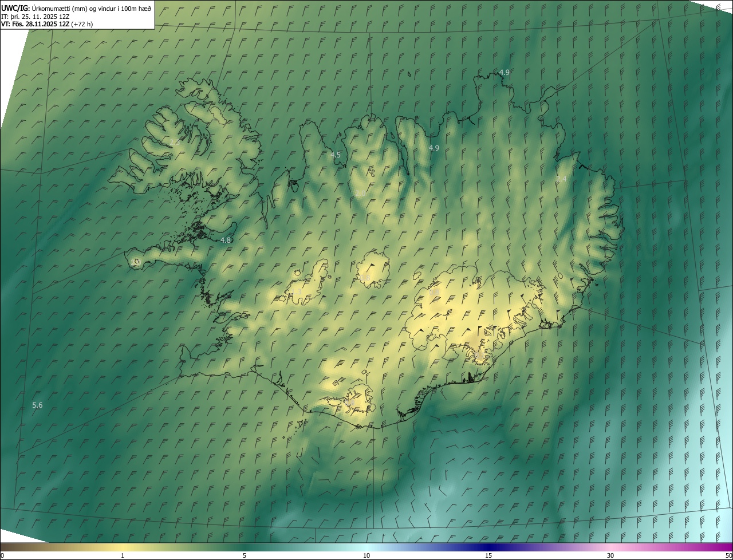Click the colorbar tick label 10
The width and height of the screenshot is (733, 560).
(366, 556)
